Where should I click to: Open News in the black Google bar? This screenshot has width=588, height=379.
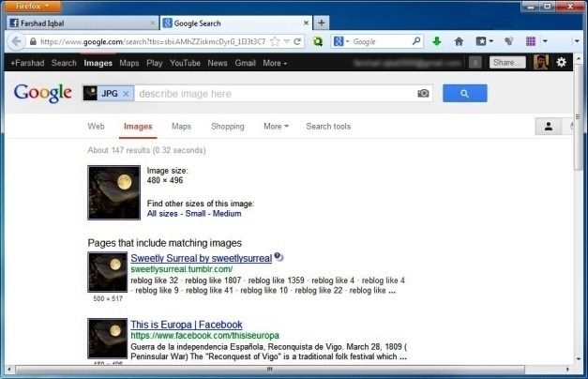tap(218, 63)
